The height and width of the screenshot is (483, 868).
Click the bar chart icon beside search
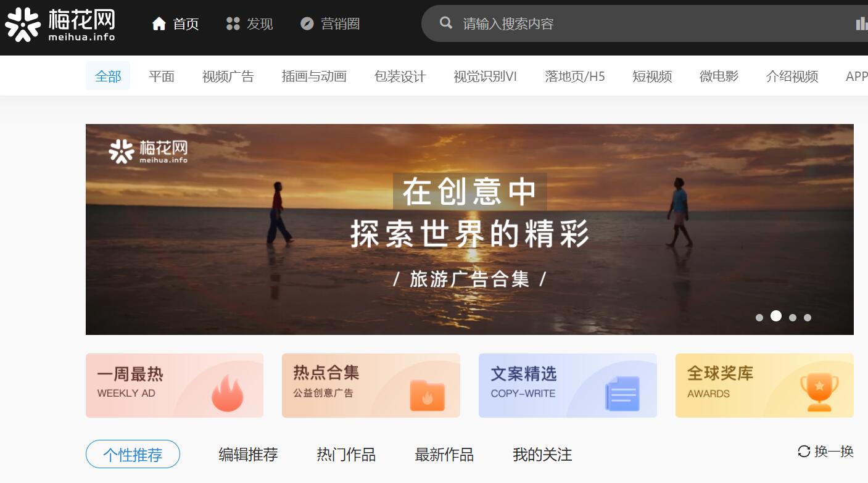point(862,23)
